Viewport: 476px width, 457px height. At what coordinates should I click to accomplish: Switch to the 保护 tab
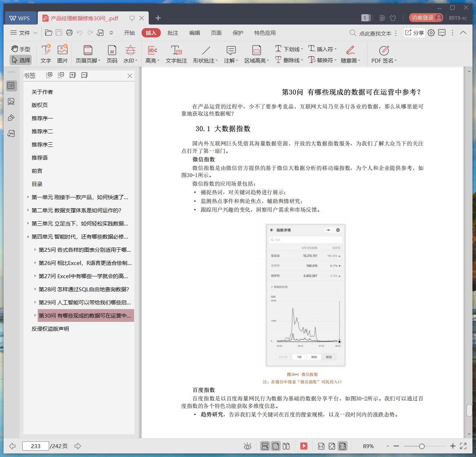point(238,33)
